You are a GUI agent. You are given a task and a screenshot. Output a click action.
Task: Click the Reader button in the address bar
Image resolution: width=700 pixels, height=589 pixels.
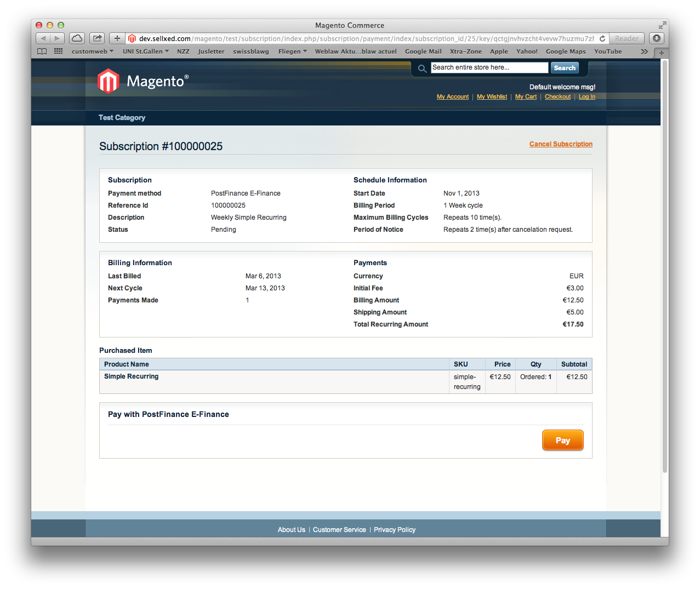click(x=627, y=38)
